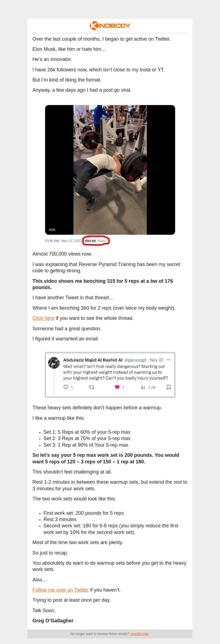220x644 pixels.
Task: Click the Unsubscribe link in footer
Action: pyautogui.click(x=139, y=634)
